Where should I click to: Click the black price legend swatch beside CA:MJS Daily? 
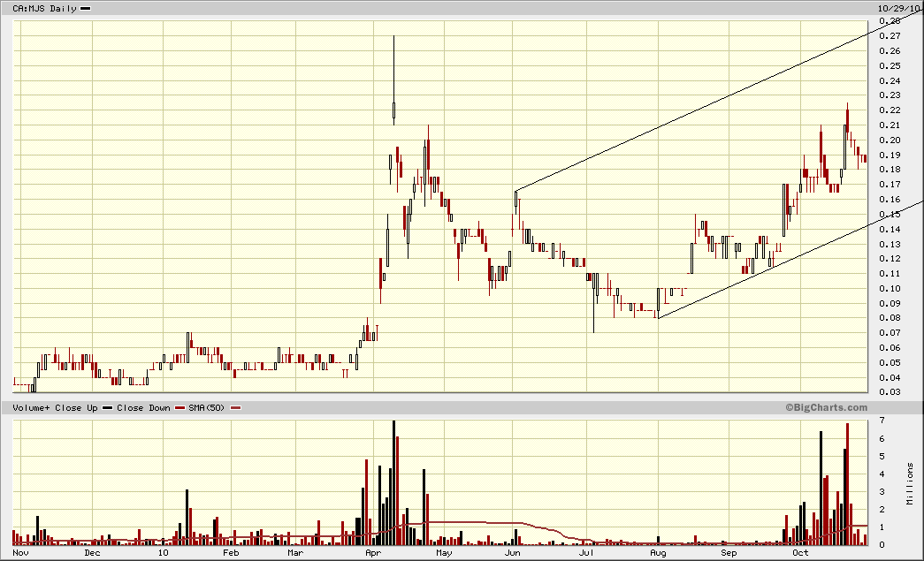85,8
